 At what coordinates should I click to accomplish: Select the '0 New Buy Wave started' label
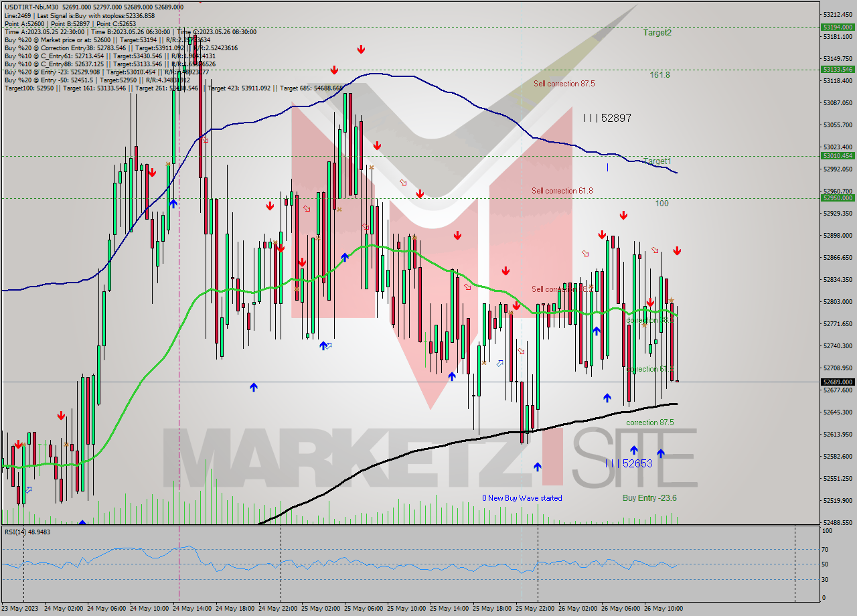point(522,498)
